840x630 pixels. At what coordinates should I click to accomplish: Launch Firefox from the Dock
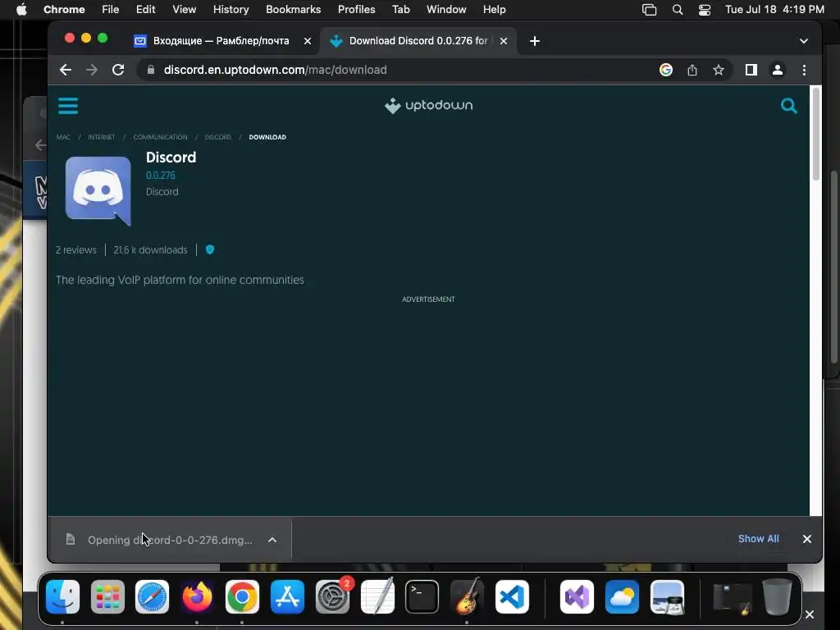coord(197,596)
